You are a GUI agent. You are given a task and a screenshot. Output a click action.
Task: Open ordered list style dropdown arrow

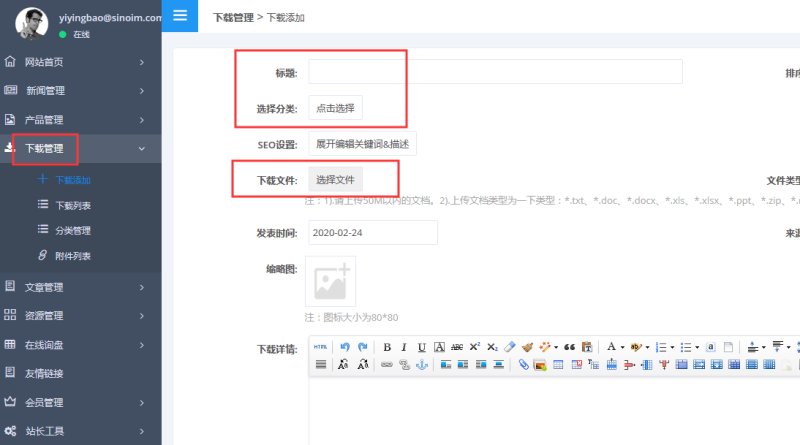pos(672,348)
